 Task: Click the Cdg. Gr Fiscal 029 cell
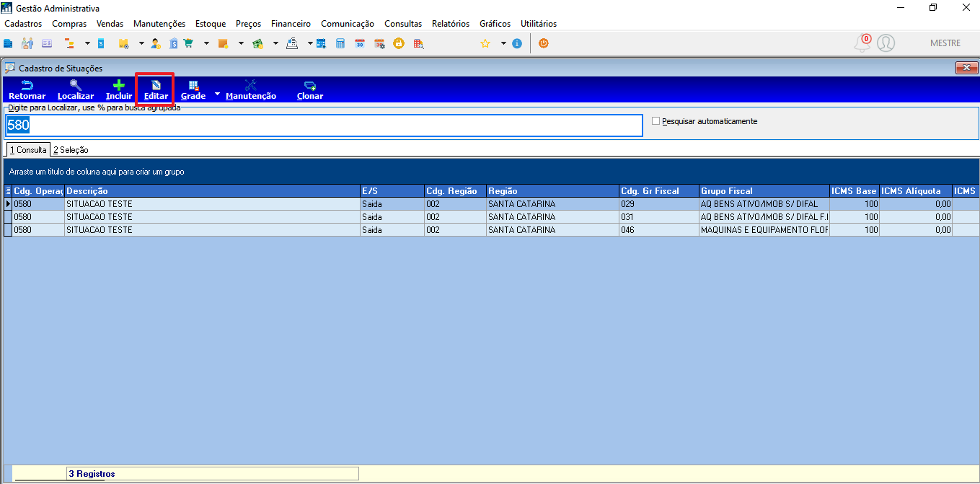(x=659, y=204)
